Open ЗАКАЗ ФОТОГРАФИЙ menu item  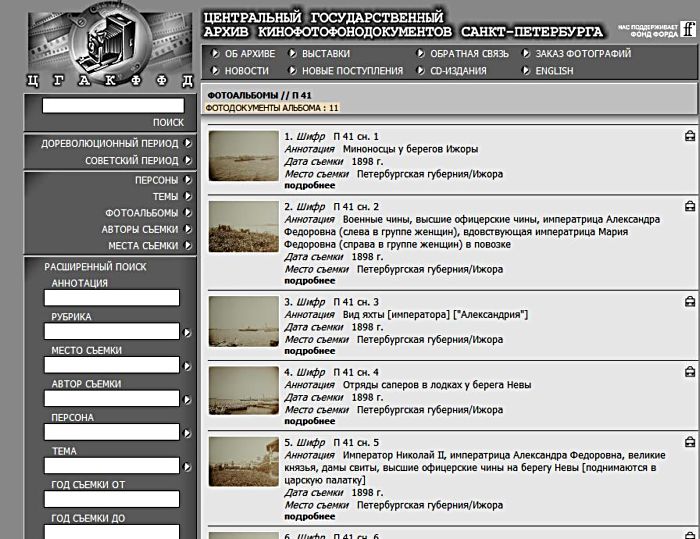[x=583, y=54]
